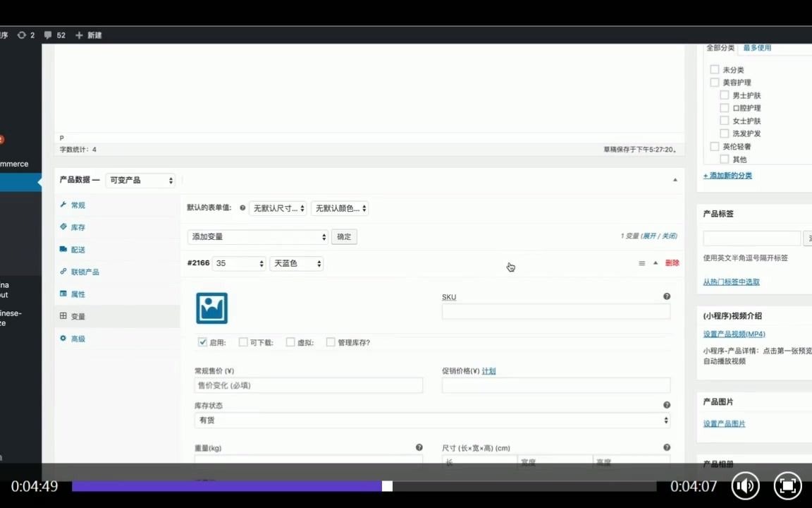Switch to the 高级 tab

78,339
